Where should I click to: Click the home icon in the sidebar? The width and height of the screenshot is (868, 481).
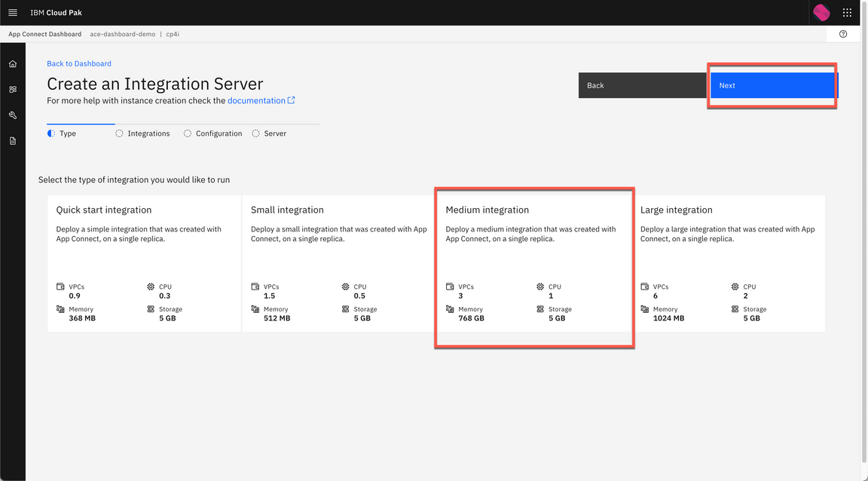pyautogui.click(x=12, y=63)
